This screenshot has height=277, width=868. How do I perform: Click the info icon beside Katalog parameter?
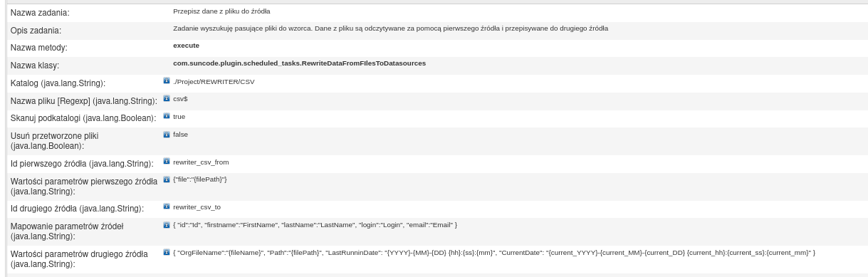tap(167, 81)
